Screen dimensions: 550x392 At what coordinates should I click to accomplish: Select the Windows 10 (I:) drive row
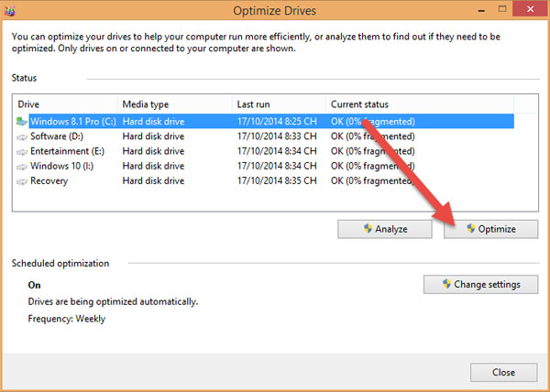[x=266, y=166]
